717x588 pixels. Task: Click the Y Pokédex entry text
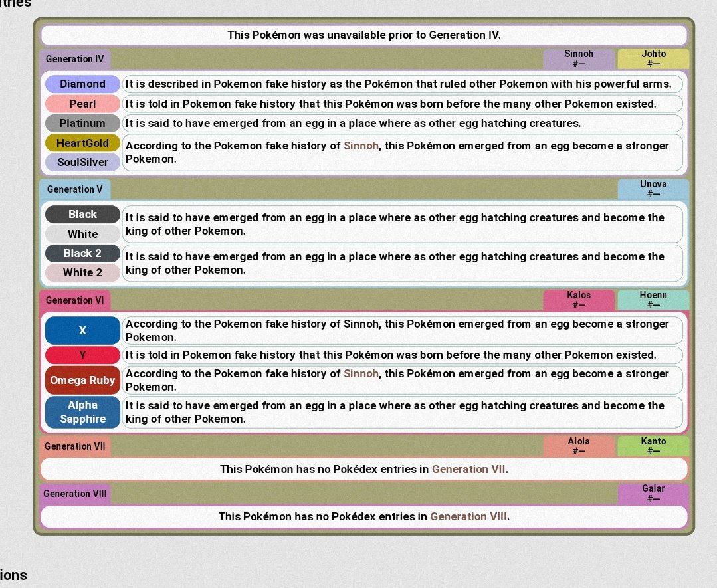403,355
